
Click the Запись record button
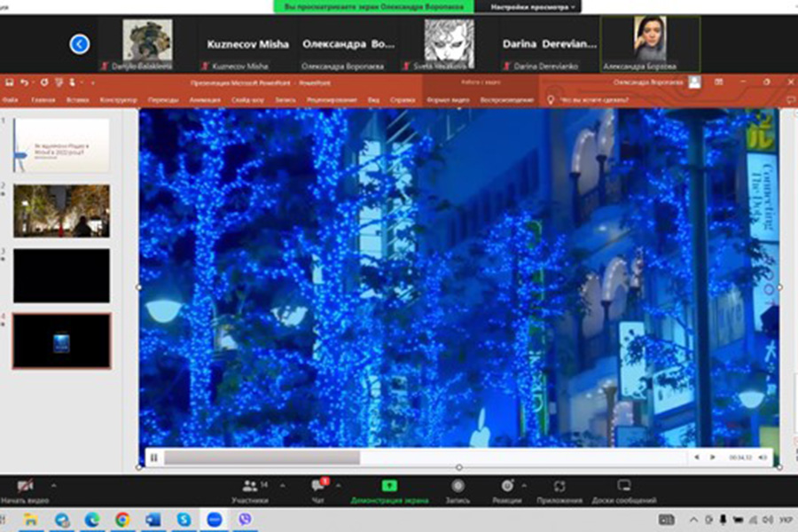click(458, 491)
